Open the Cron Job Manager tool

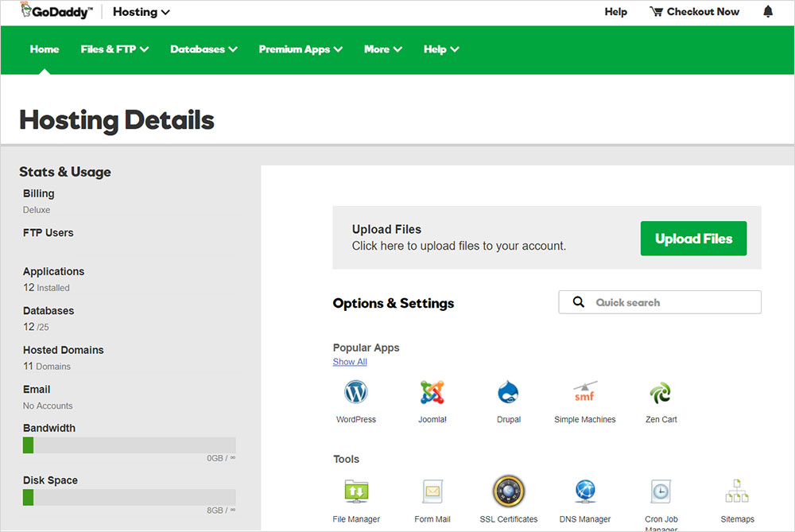[661, 491]
